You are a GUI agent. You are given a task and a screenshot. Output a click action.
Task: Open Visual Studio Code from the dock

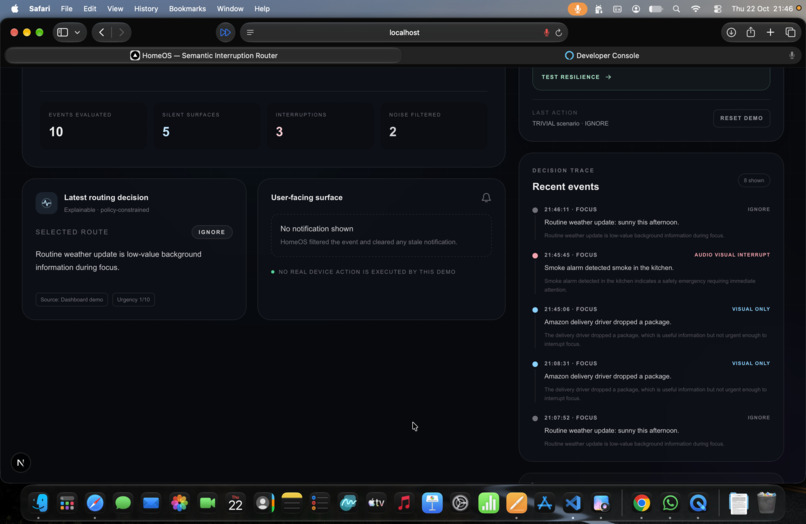(x=573, y=503)
